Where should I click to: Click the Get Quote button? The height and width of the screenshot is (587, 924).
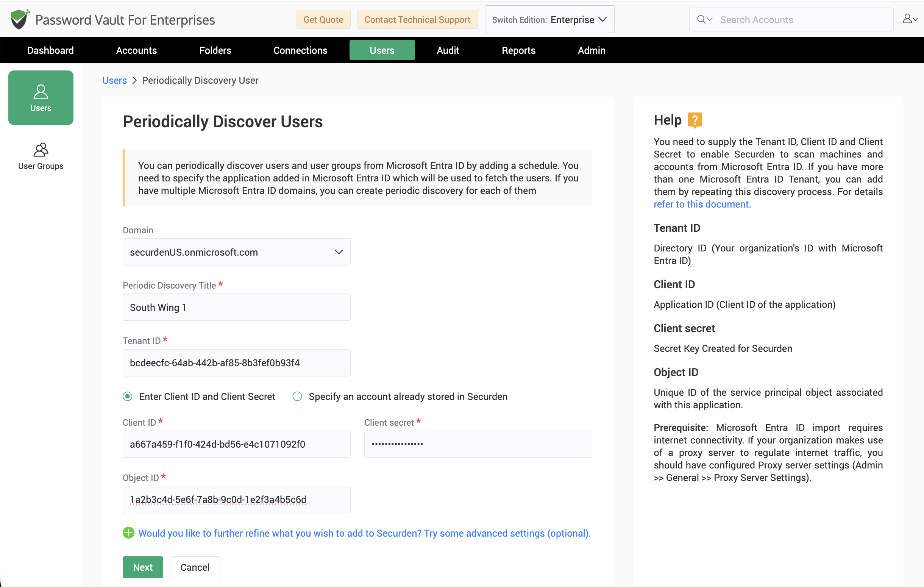pyautogui.click(x=323, y=20)
